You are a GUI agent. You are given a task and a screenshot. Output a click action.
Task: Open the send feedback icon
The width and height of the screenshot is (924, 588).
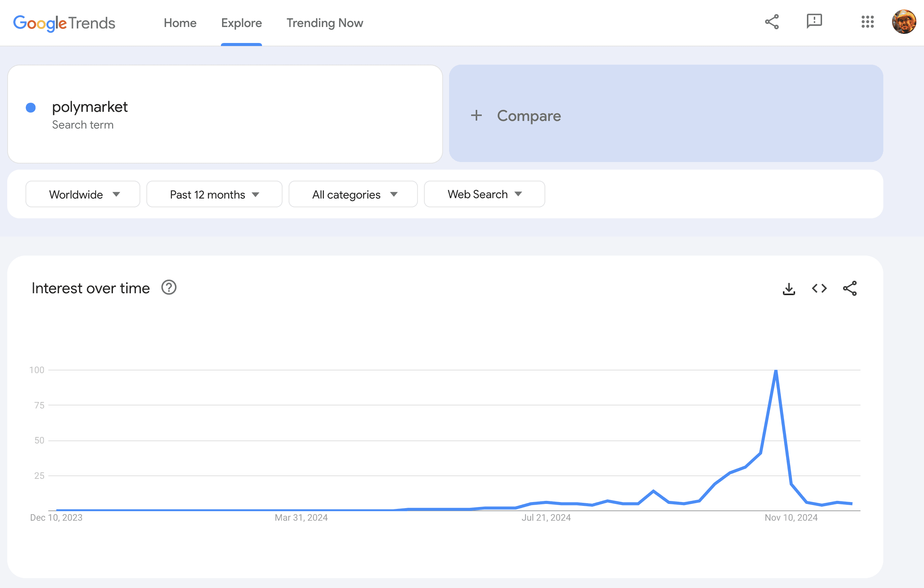(x=814, y=22)
